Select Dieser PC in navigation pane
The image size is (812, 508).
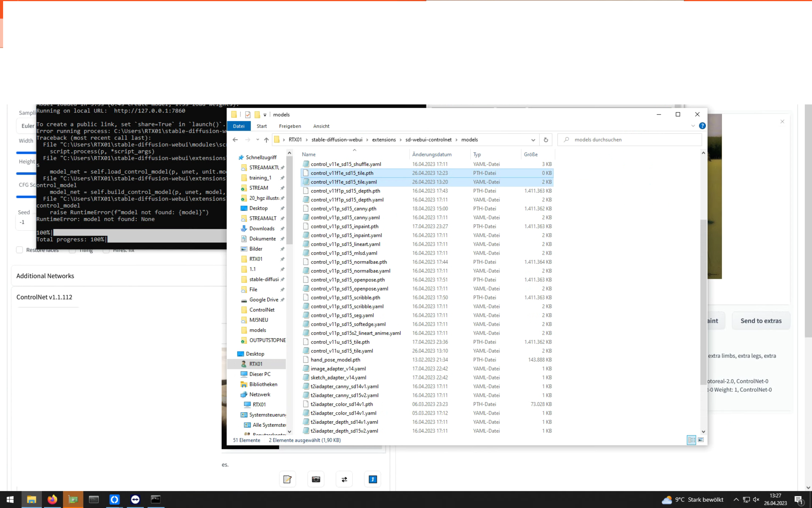coord(260,374)
